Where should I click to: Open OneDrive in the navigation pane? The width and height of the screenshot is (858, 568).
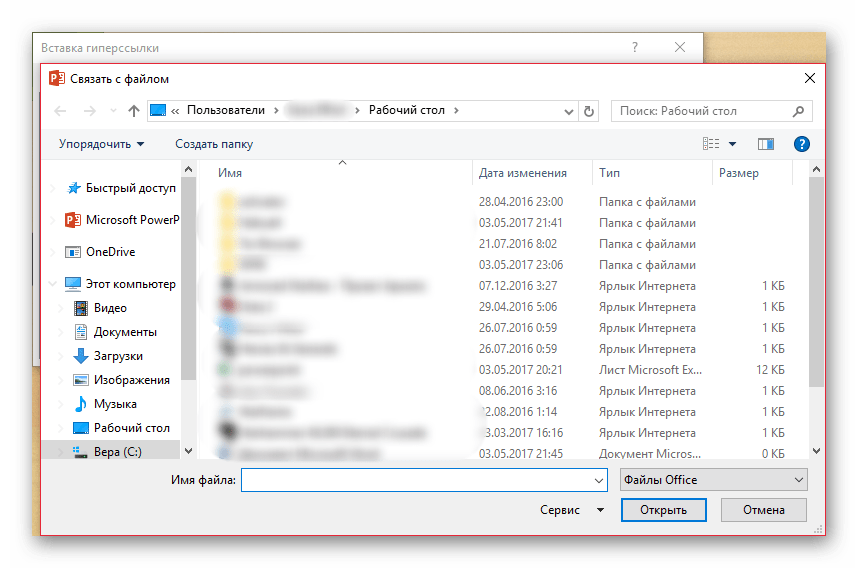click(110, 252)
